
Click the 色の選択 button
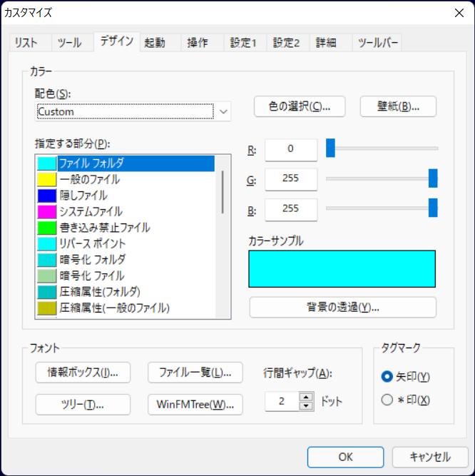(300, 106)
